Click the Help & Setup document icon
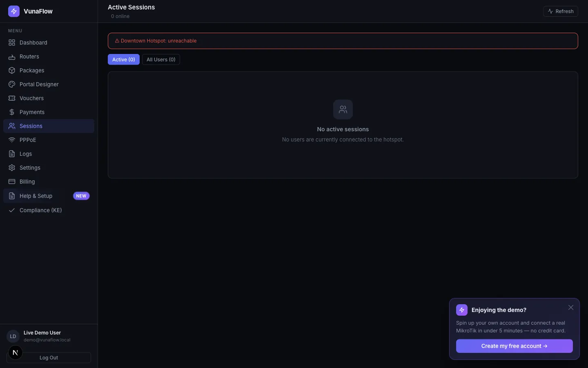 coord(12,196)
